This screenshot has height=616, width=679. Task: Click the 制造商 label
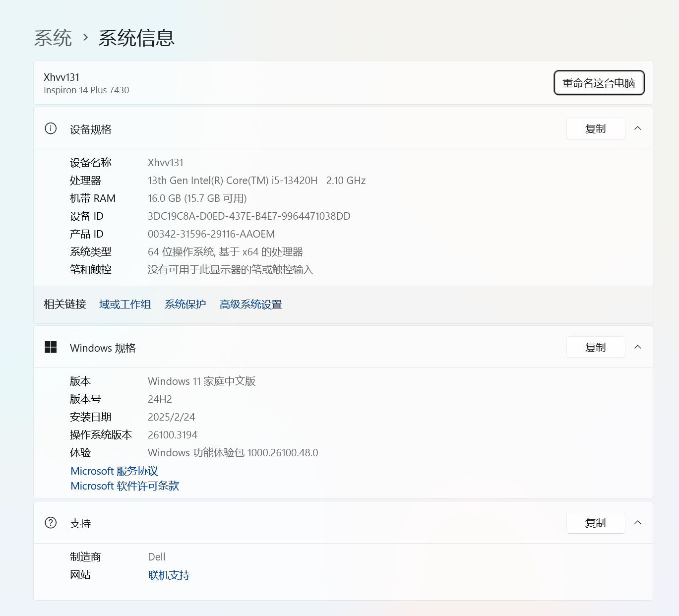[x=85, y=557]
